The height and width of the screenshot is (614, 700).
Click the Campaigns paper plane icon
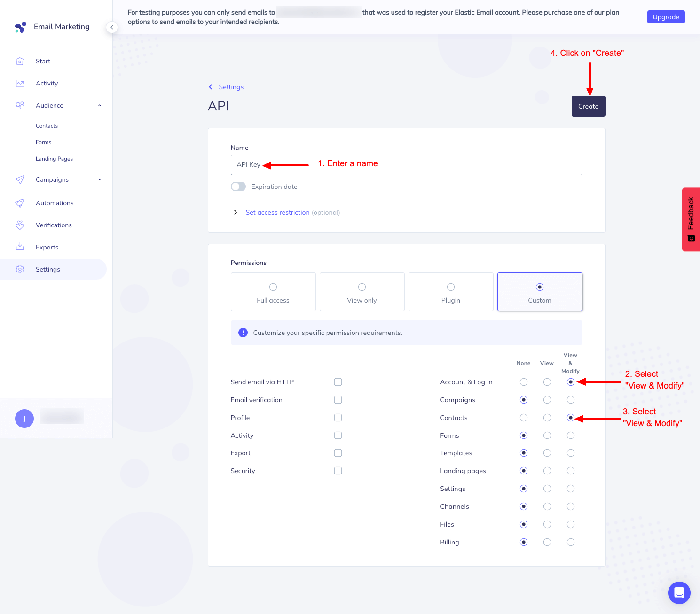click(20, 180)
